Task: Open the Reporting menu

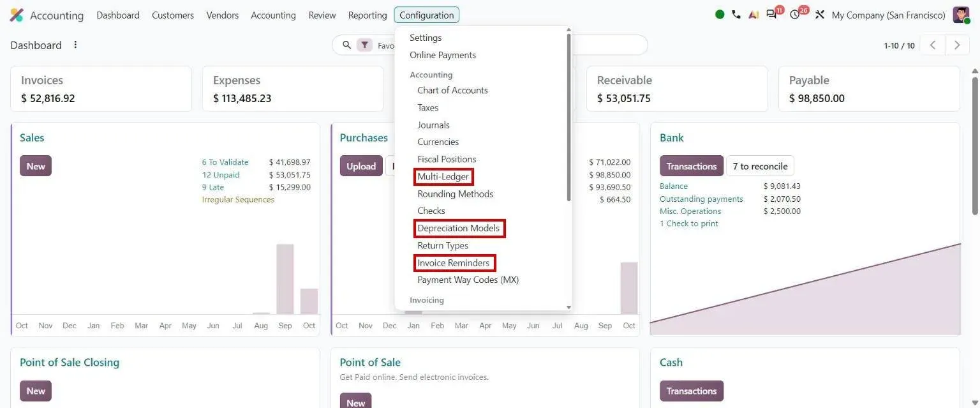Action: (x=367, y=15)
